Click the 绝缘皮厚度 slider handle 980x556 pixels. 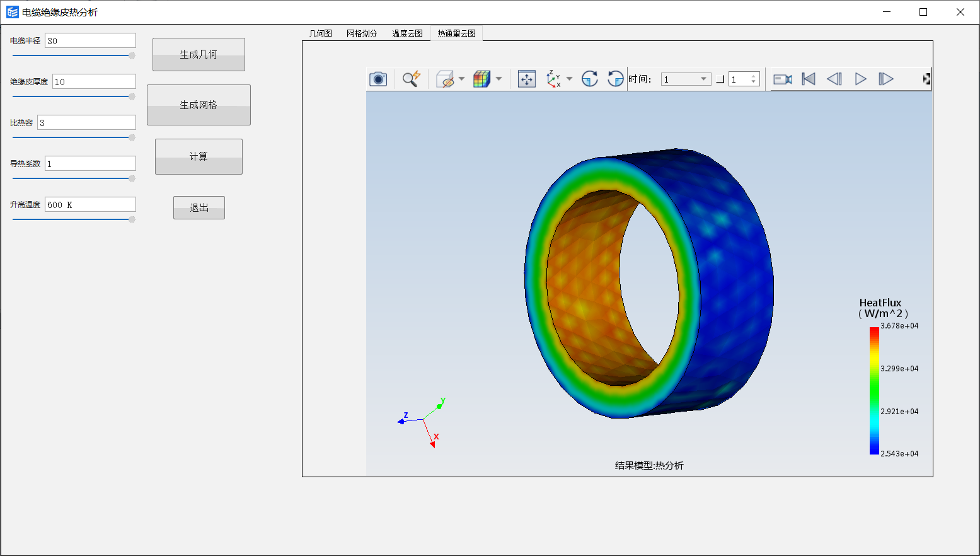coord(132,96)
